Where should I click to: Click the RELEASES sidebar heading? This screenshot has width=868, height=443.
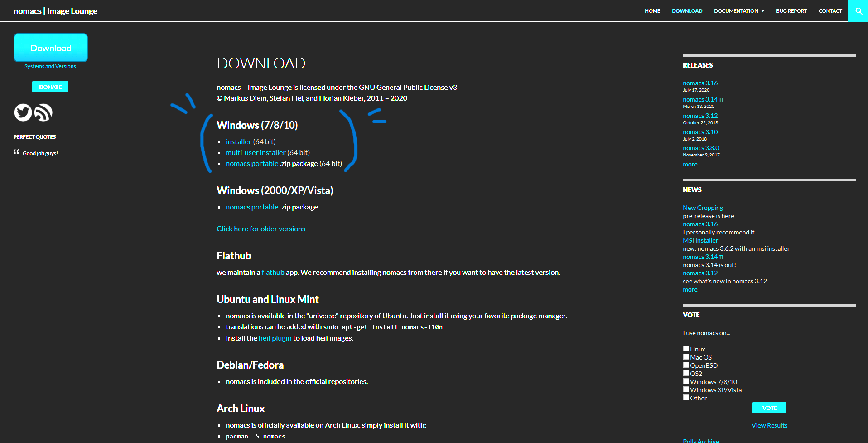(x=698, y=65)
